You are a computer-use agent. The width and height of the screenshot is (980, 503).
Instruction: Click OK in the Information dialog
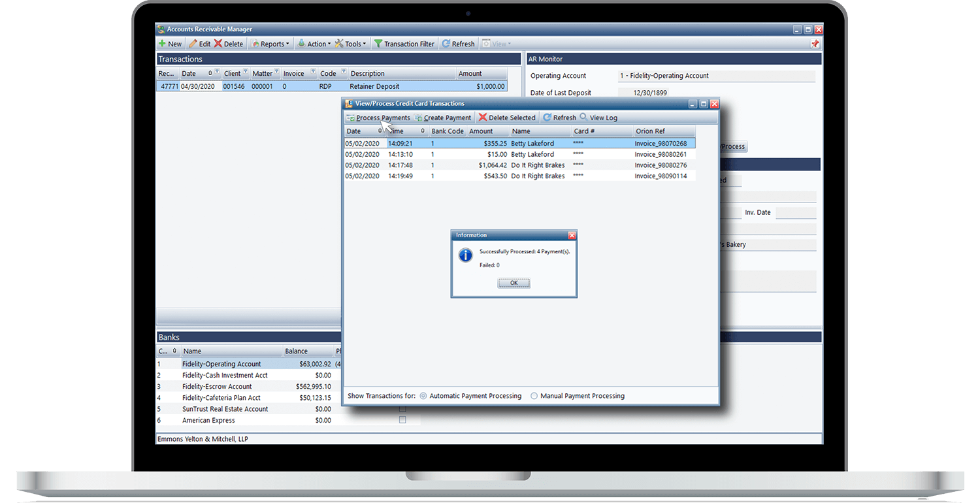coord(514,283)
